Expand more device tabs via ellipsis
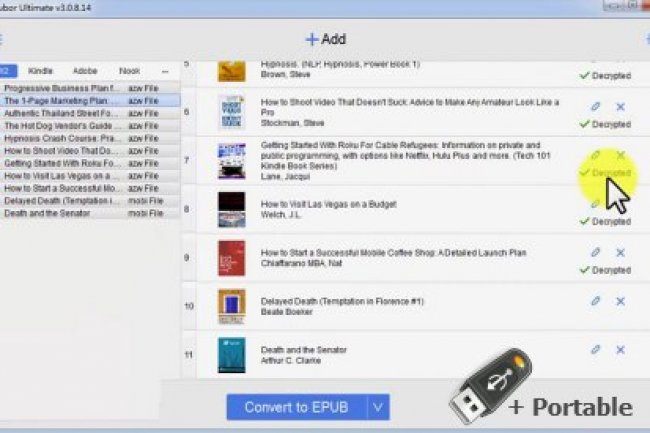Viewport: 650px width, 433px height. coord(164,72)
